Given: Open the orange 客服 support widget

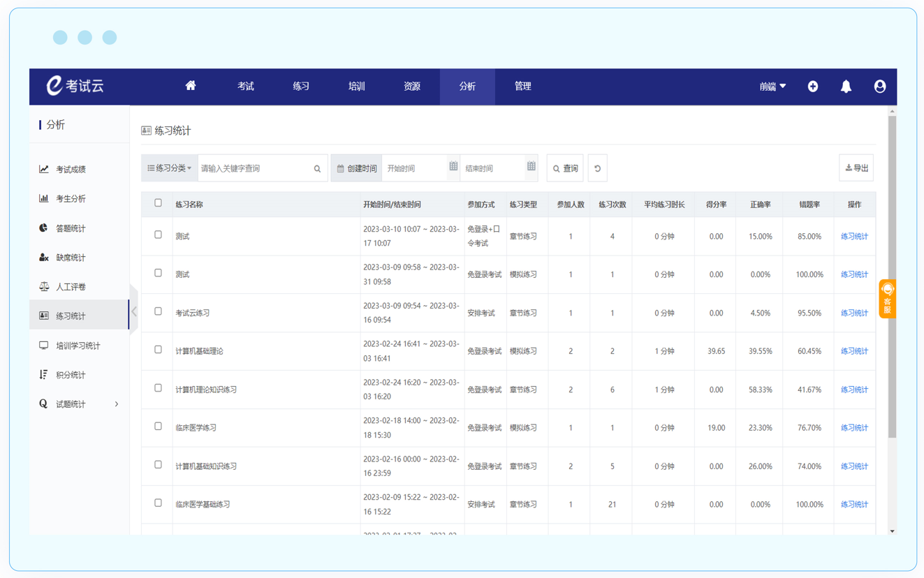Looking at the screenshot, I should [887, 299].
